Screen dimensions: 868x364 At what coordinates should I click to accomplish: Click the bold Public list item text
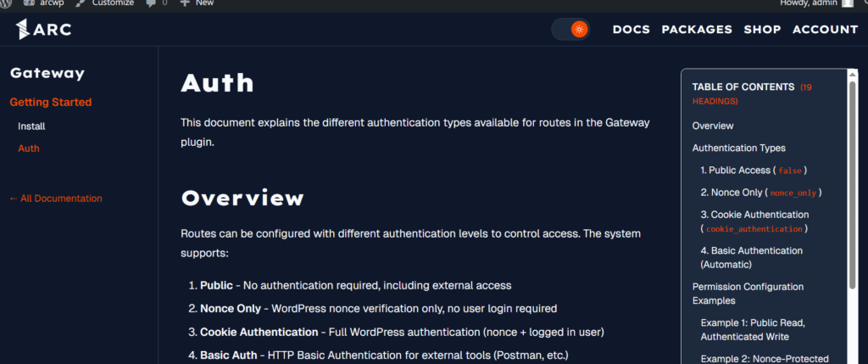pyautogui.click(x=216, y=286)
